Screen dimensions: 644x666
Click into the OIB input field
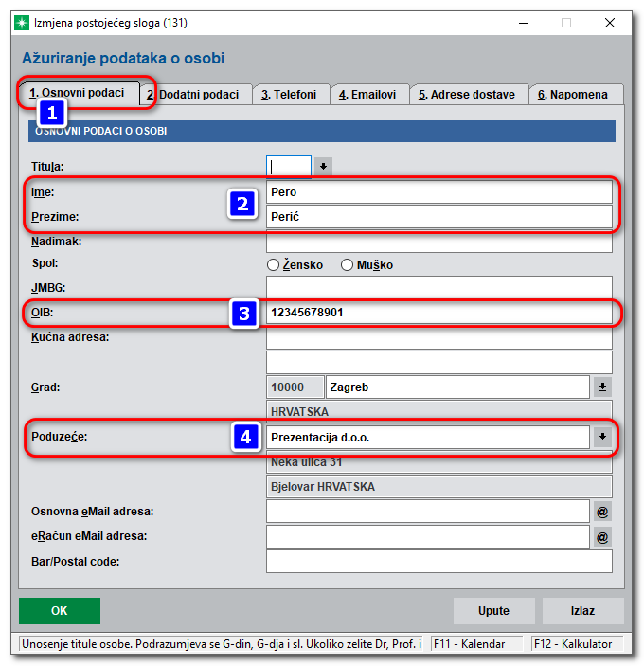click(438, 314)
